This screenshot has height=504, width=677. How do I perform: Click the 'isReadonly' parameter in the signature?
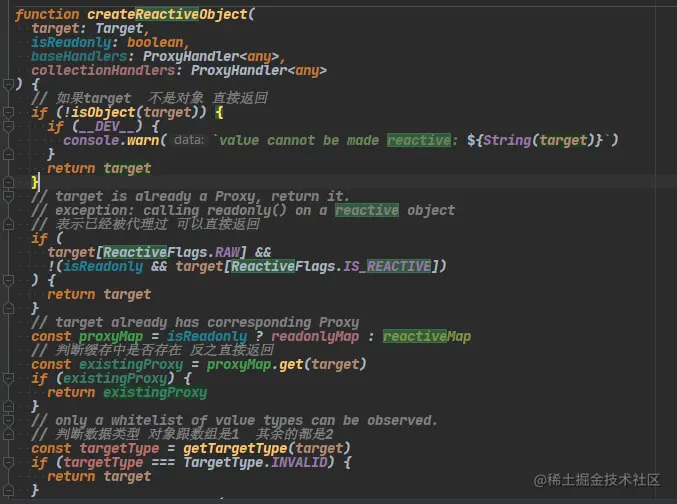pos(71,42)
